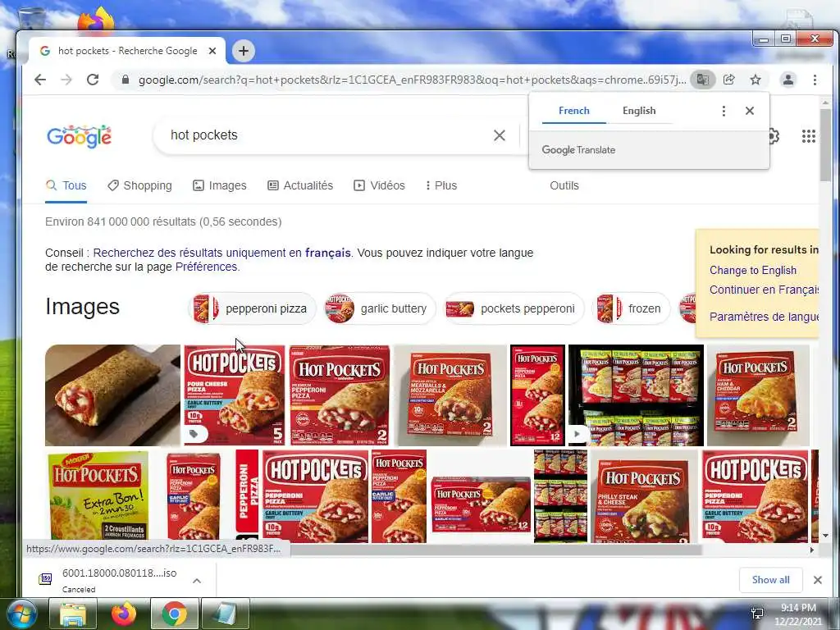
Task: Open the Outils search tools
Action: [564, 186]
